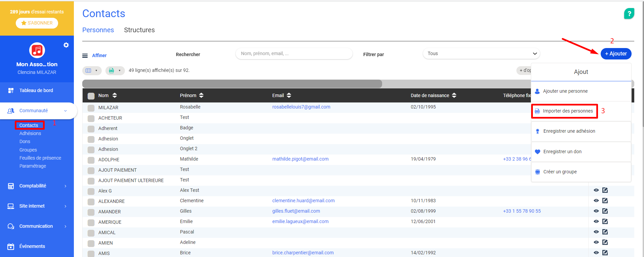View the AMANDER contact eye icon
Screen dimensions: 644x257
(x=596, y=211)
